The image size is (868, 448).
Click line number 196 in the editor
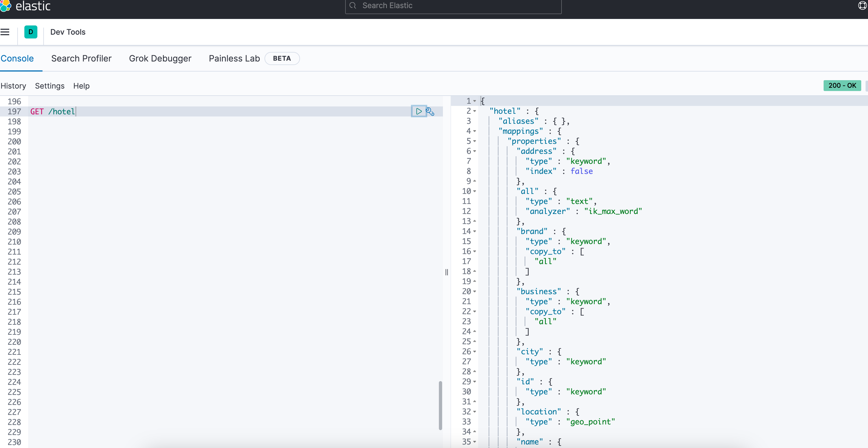(x=14, y=102)
